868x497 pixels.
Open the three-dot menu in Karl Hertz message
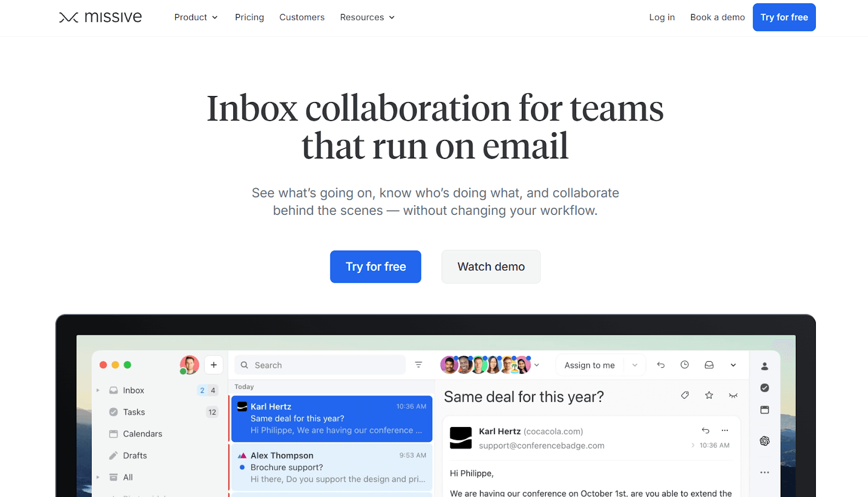725,430
